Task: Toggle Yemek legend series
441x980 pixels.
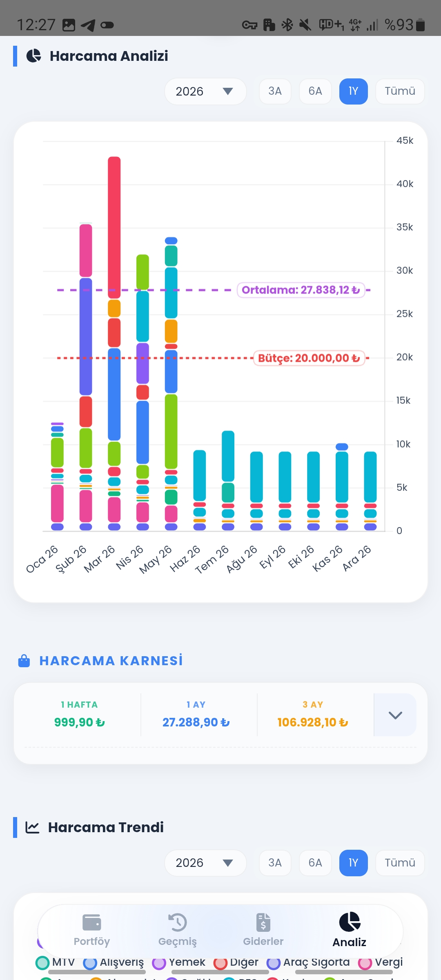Action: [x=178, y=962]
